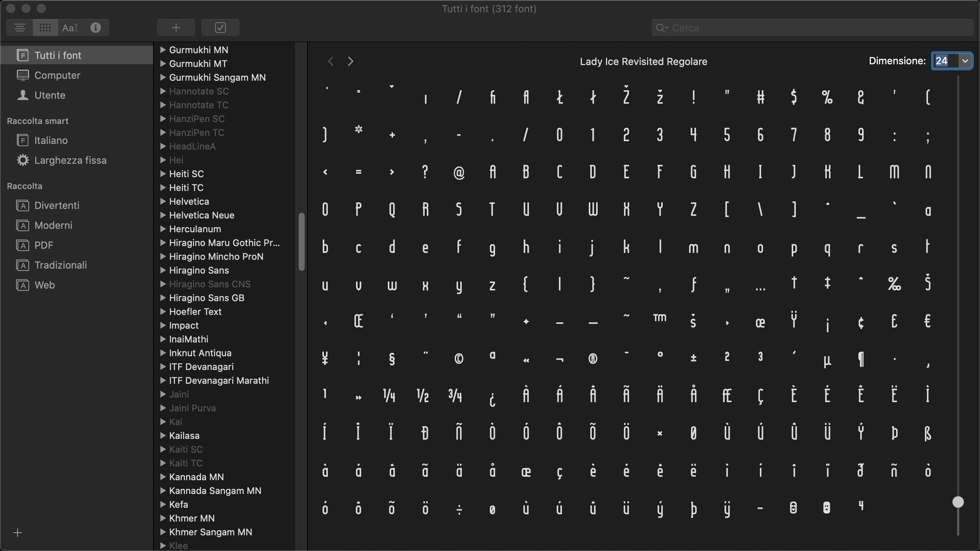Image resolution: width=980 pixels, height=551 pixels.
Task: Select the Hoefler Text font family
Action: [195, 311]
